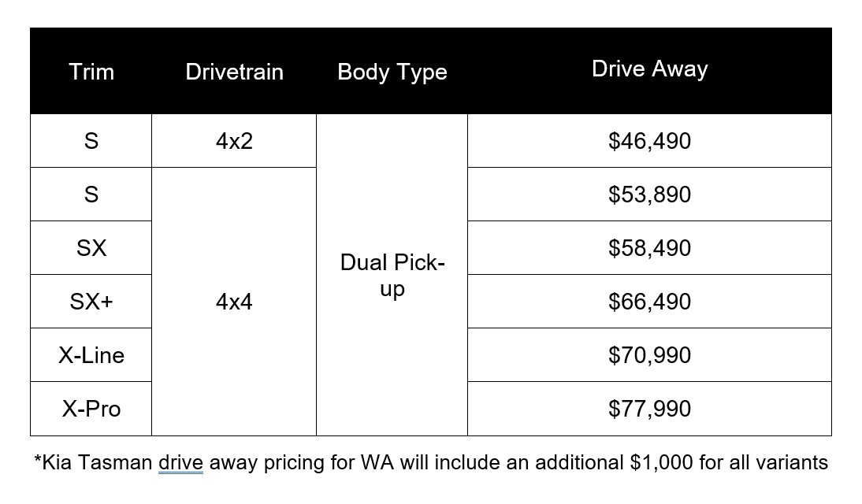862x504 pixels.
Task: Select the Body Type header cell
Action: pyautogui.click(x=392, y=72)
